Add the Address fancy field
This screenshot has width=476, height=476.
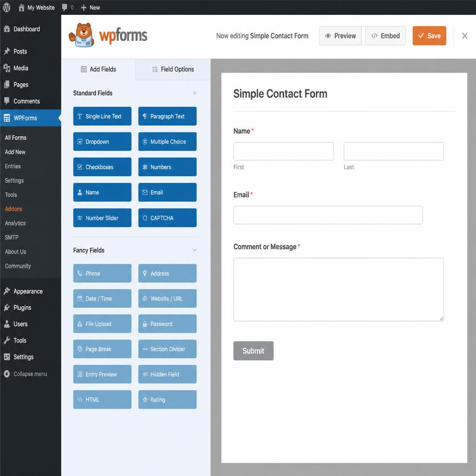[x=167, y=273]
